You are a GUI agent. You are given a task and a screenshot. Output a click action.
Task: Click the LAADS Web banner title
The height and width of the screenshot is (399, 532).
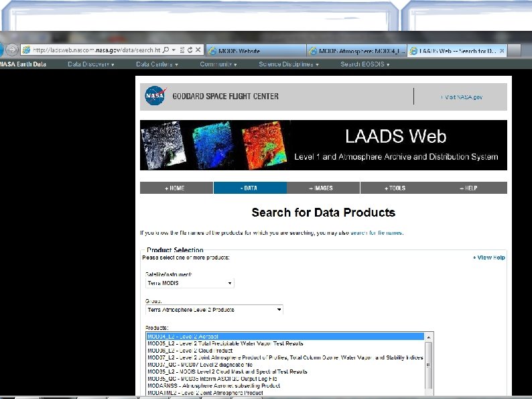pyautogui.click(x=395, y=136)
